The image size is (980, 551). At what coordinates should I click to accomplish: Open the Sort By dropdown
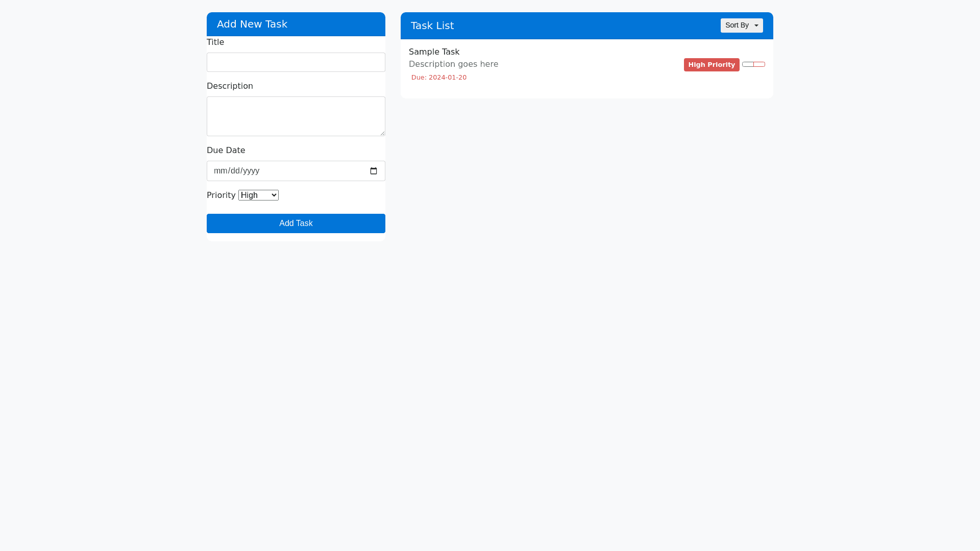(741, 26)
